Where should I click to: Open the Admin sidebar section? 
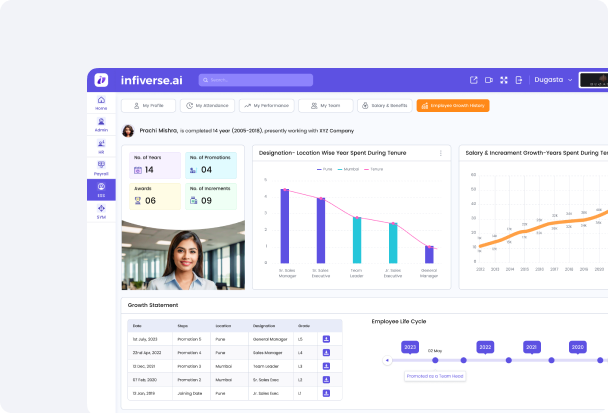101,125
